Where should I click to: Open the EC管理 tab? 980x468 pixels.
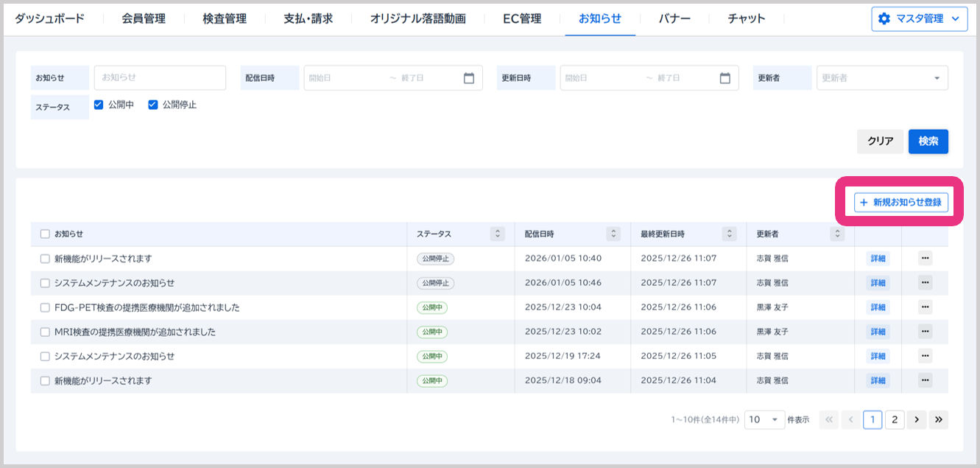(x=522, y=18)
